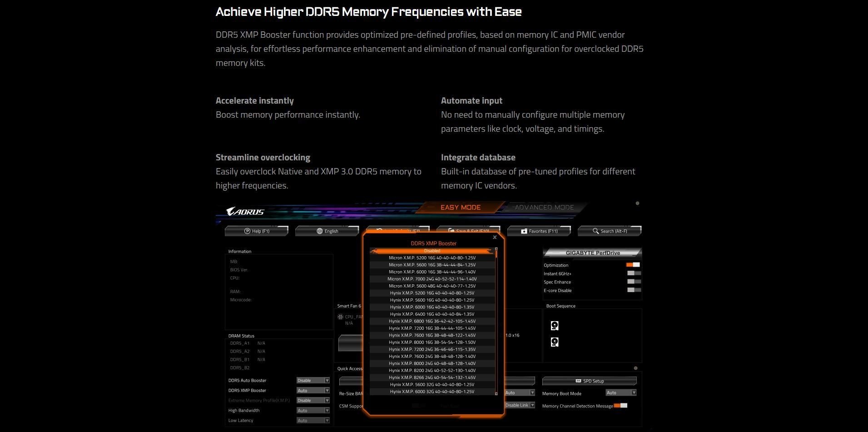
Task: Open the Extreme Memory Profile dropdown
Action: coord(313,400)
